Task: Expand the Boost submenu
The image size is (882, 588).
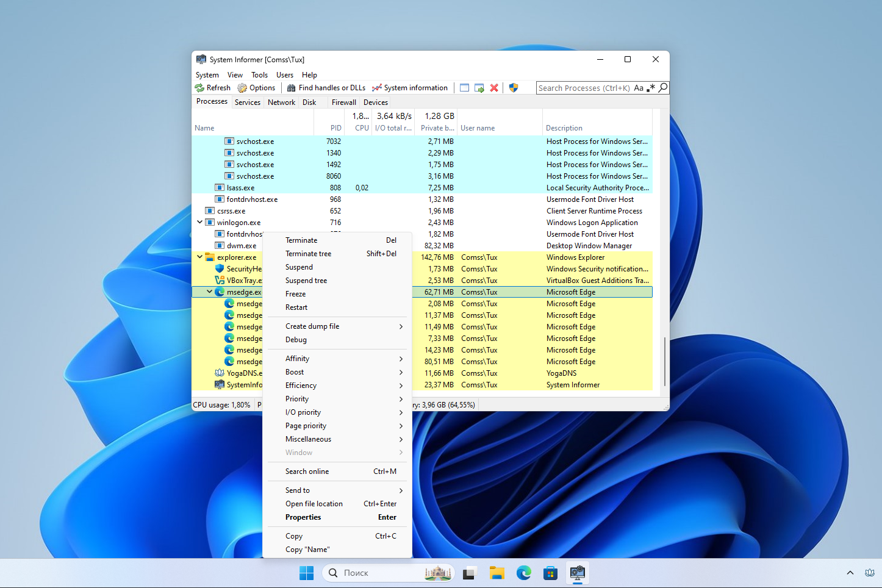Action: point(337,372)
